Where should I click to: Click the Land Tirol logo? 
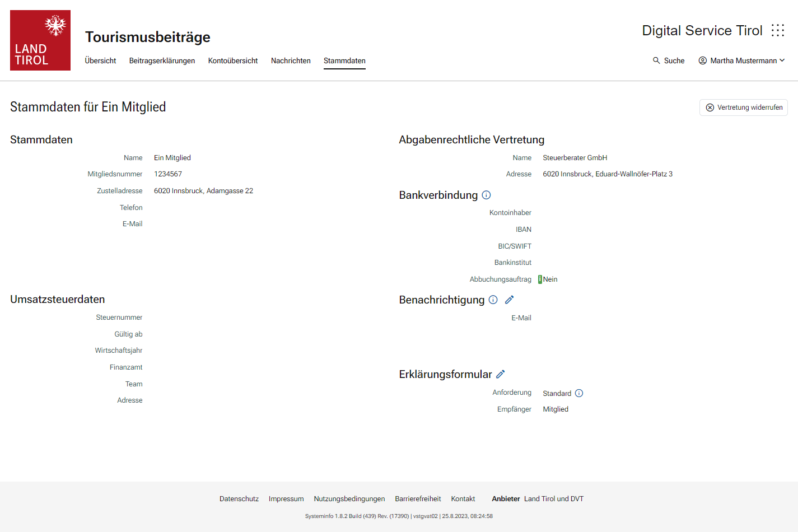click(40, 40)
